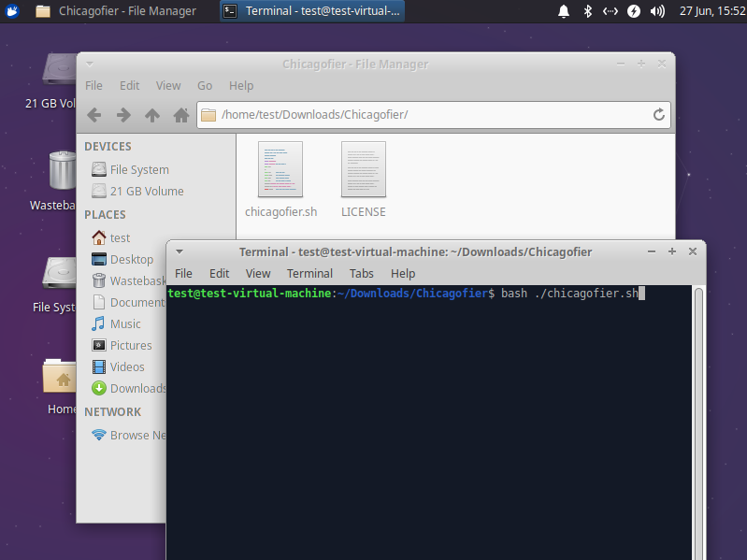Open View menu in Terminal
This screenshot has width=747, height=560.
pyautogui.click(x=258, y=274)
